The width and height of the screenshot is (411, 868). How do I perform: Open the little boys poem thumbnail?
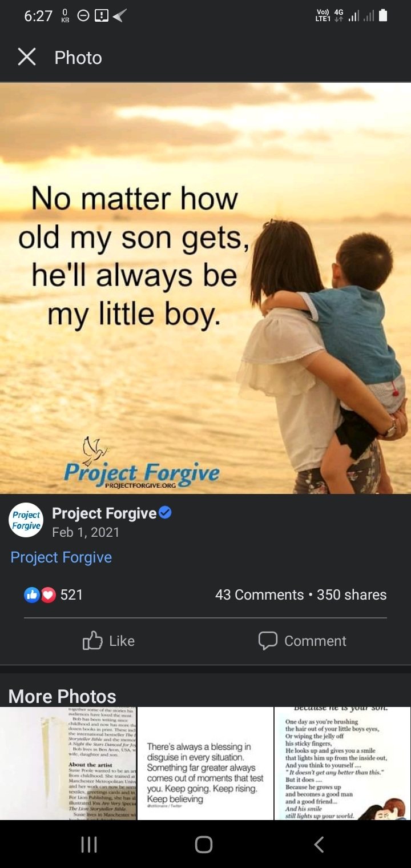pyautogui.click(x=342, y=763)
